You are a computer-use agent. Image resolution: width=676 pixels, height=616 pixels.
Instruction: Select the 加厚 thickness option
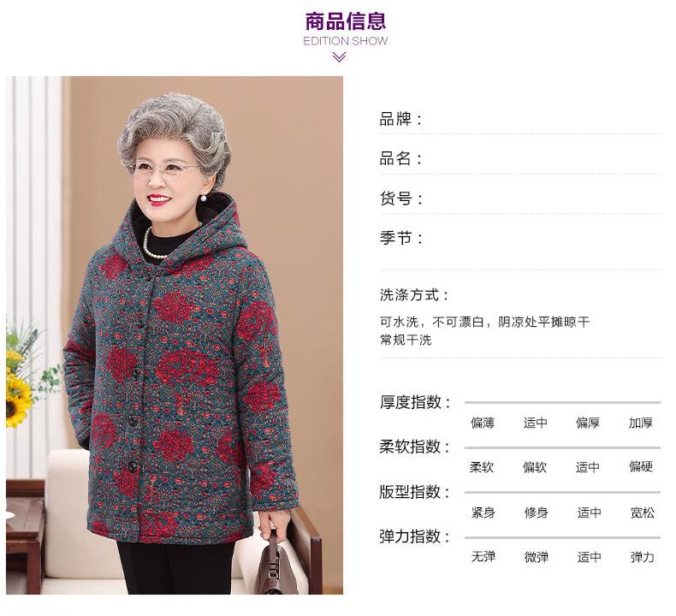(641, 423)
